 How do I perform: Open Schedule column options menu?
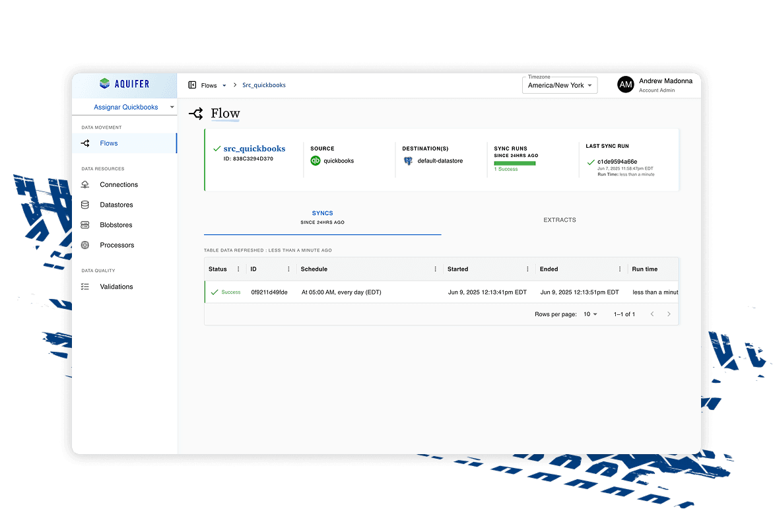coord(435,269)
